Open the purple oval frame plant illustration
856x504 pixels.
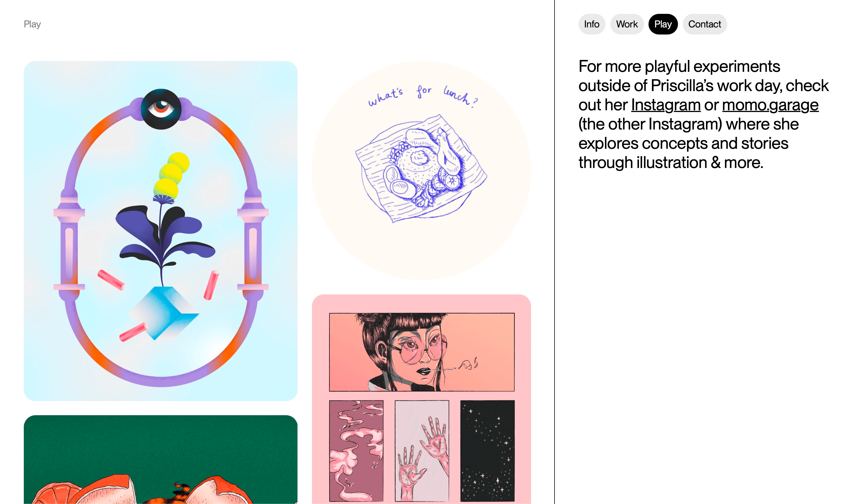(160, 231)
